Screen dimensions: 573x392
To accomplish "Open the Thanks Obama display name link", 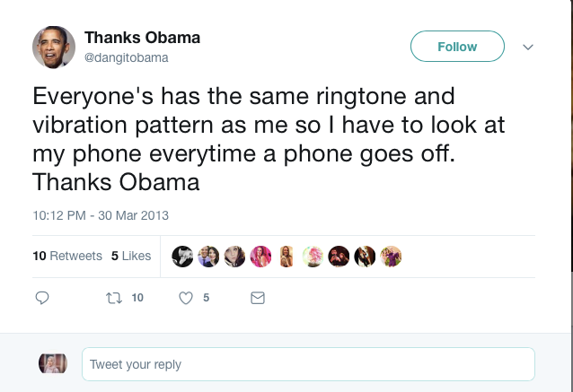I will coord(142,38).
